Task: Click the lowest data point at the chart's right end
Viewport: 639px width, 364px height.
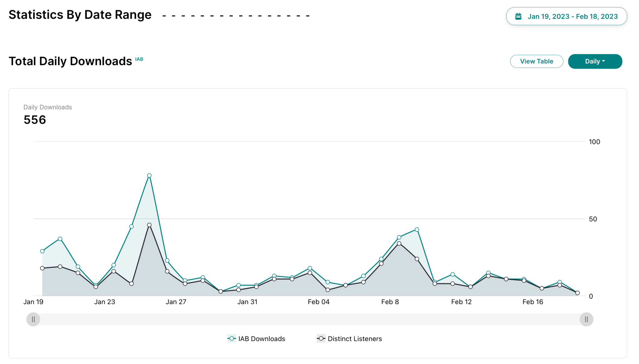Action: 578,293
